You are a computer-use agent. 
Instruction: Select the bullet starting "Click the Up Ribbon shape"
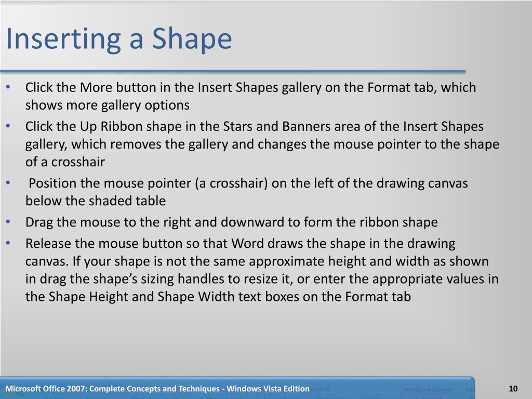point(262,144)
